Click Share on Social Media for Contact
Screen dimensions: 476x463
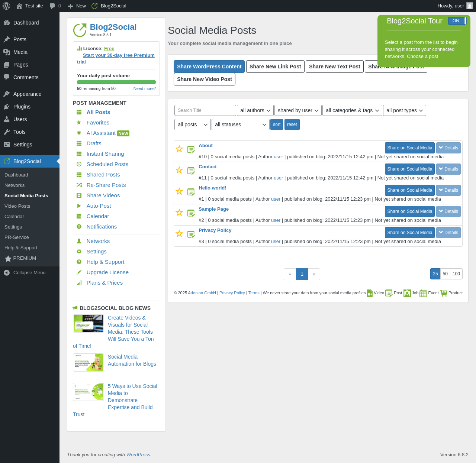[x=410, y=169]
